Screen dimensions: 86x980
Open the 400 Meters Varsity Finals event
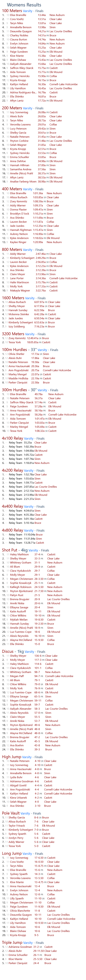(23, 189)
